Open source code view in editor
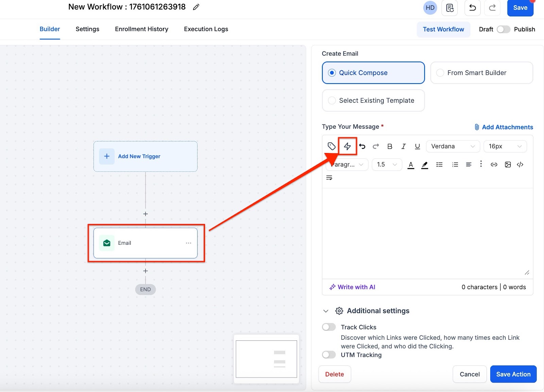This screenshot has height=392, width=544. pyautogui.click(x=520, y=165)
